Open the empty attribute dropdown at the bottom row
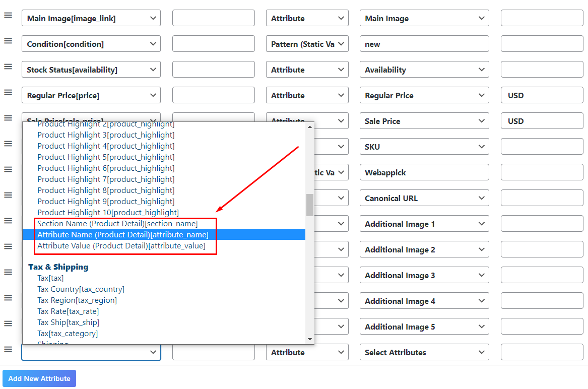 (x=91, y=352)
